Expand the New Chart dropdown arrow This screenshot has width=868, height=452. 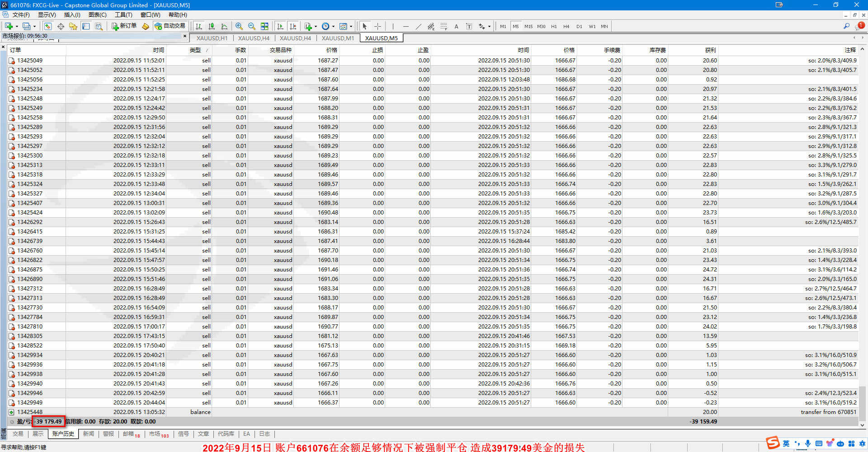pyautogui.click(x=17, y=26)
